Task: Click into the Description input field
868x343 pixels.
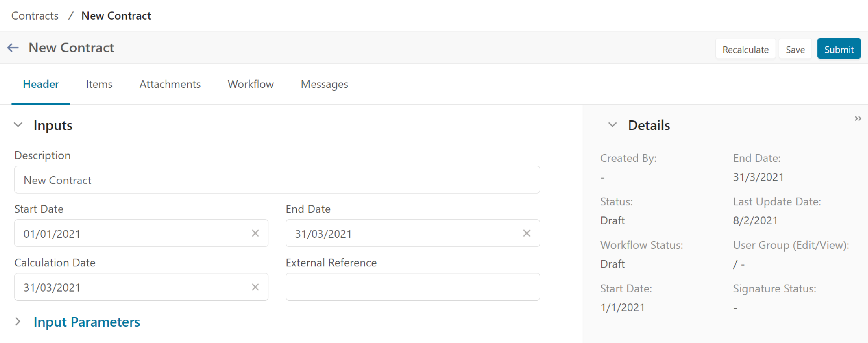Action: (277, 180)
